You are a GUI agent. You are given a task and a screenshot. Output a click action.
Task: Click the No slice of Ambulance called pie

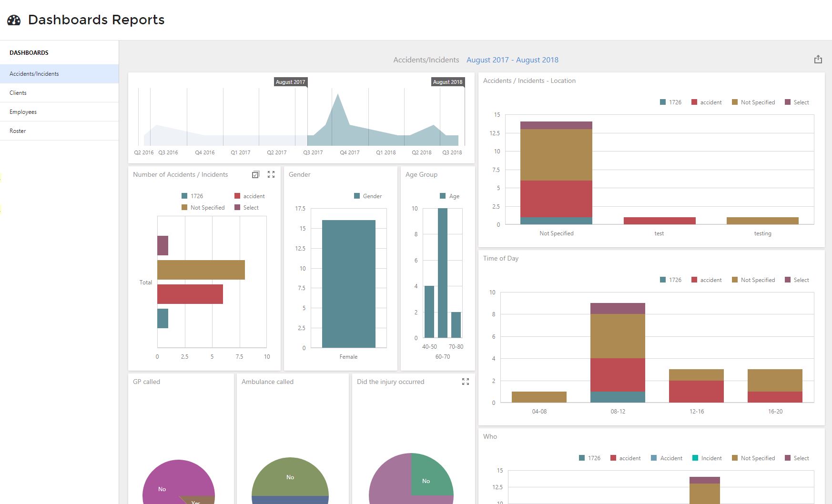tap(290, 476)
